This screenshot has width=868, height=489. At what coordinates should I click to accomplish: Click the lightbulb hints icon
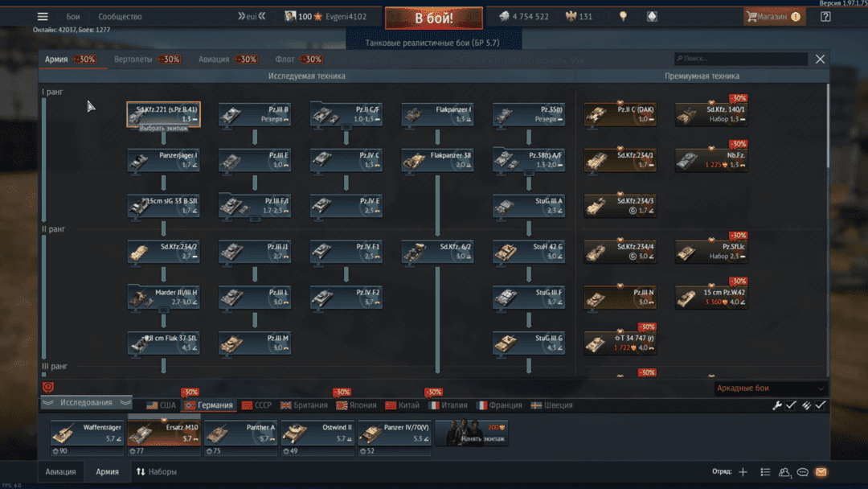coord(623,17)
